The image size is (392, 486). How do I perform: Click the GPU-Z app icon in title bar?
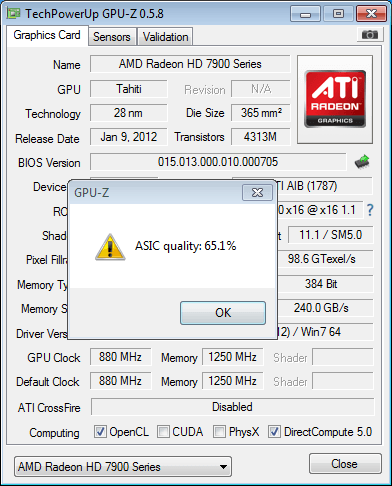coord(14,13)
